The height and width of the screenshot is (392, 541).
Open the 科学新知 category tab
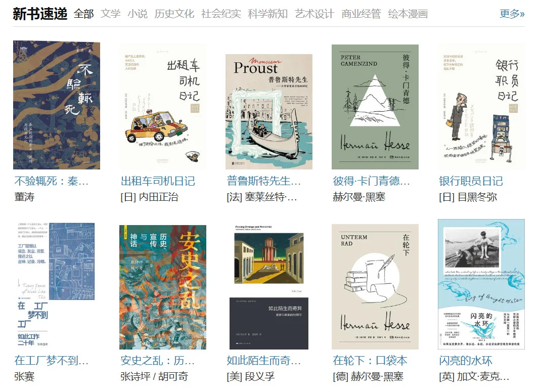click(x=268, y=14)
